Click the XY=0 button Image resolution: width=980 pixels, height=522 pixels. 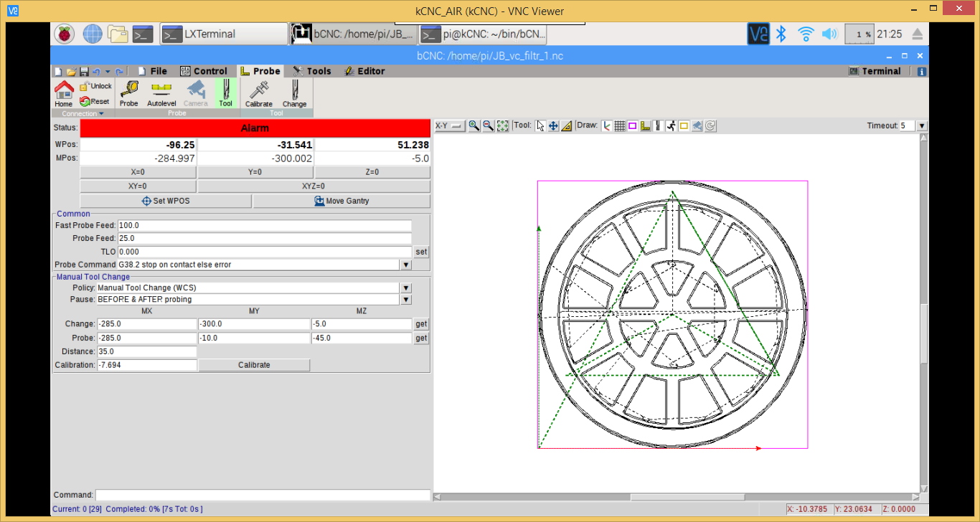click(x=138, y=186)
